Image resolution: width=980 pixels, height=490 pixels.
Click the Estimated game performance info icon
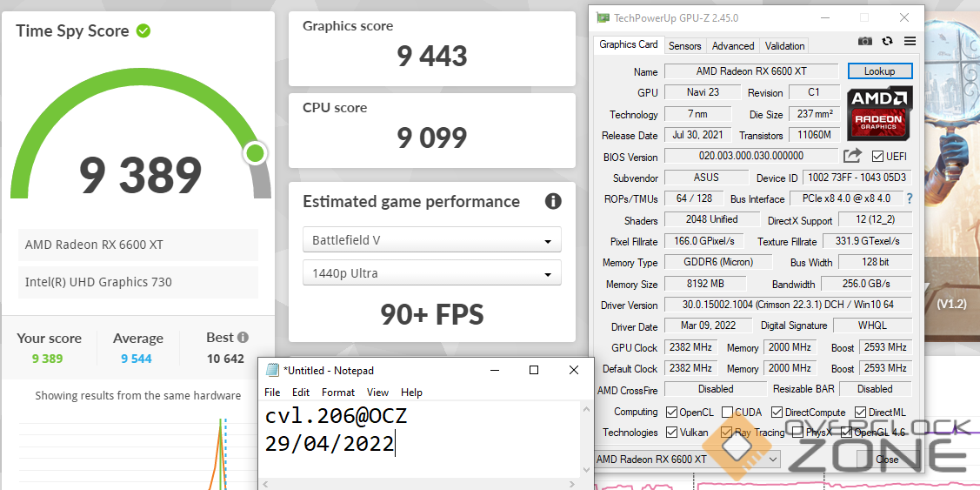(x=553, y=202)
